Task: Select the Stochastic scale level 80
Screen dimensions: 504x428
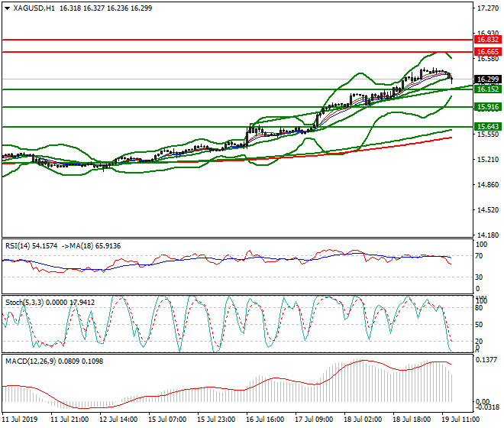Action: [x=479, y=308]
